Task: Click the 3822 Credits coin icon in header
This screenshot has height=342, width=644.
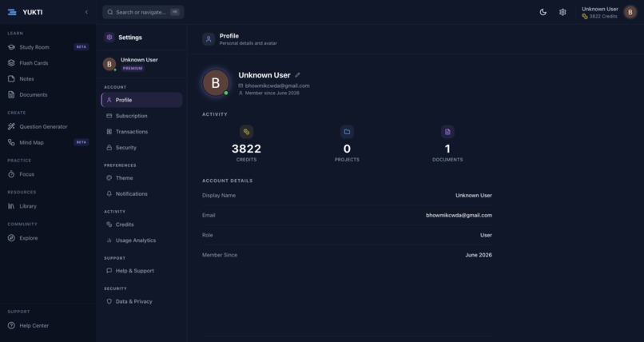Action: click(x=585, y=17)
